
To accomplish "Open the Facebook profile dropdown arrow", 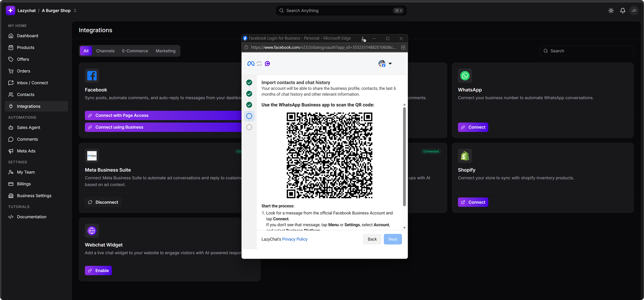I will coord(390,64).
